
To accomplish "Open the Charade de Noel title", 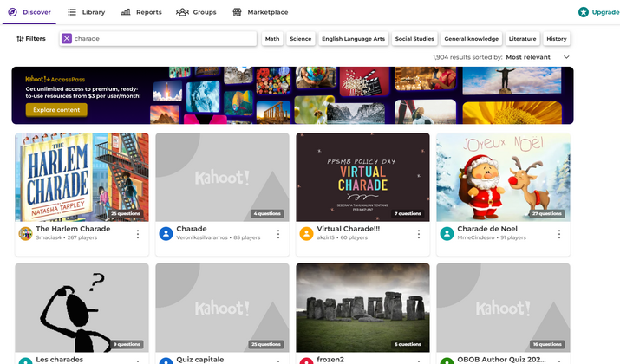I will point(487,229).
